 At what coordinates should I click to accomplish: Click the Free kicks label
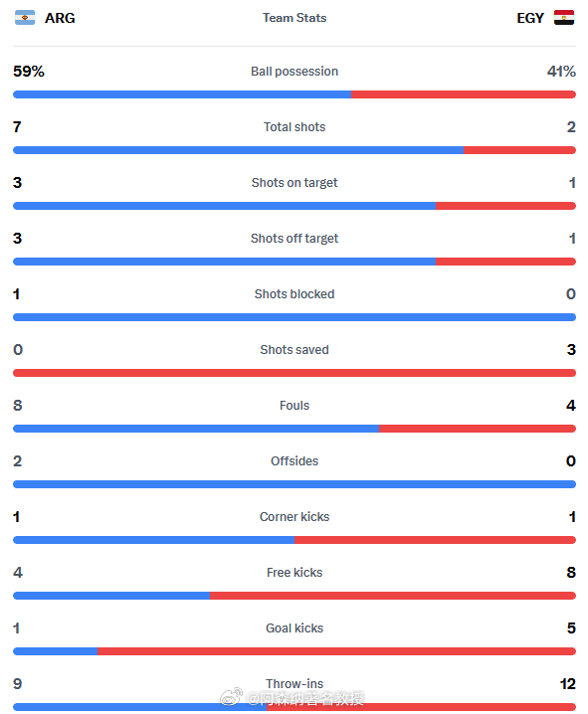coord(294,573)
